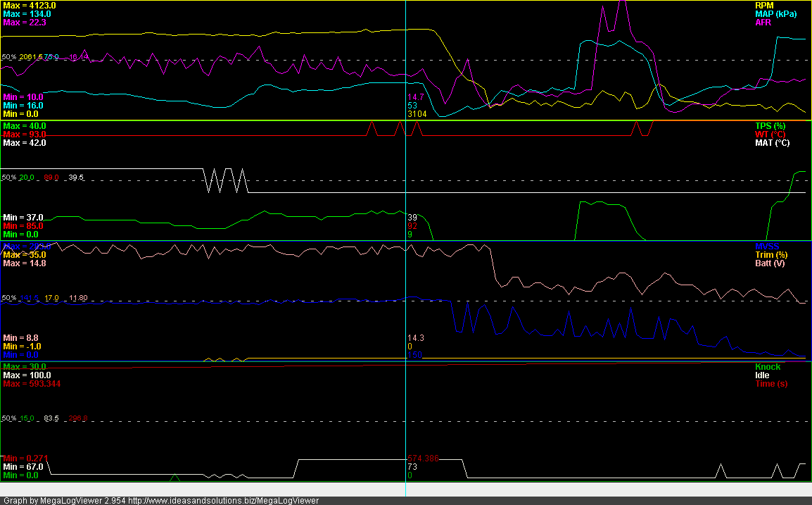Click the blue MVSS legend label
The height and width of the screenshot is (505, 812).
(767, 247)
